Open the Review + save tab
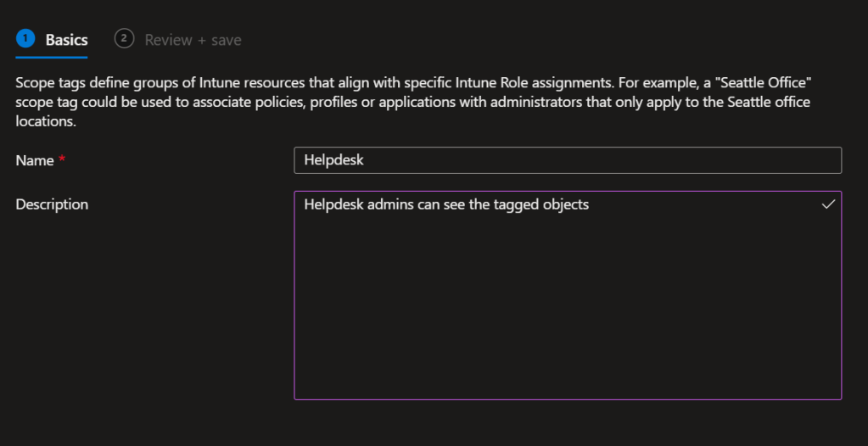The image size is (868, 446). pyautogui.click(x=193, y=40)
